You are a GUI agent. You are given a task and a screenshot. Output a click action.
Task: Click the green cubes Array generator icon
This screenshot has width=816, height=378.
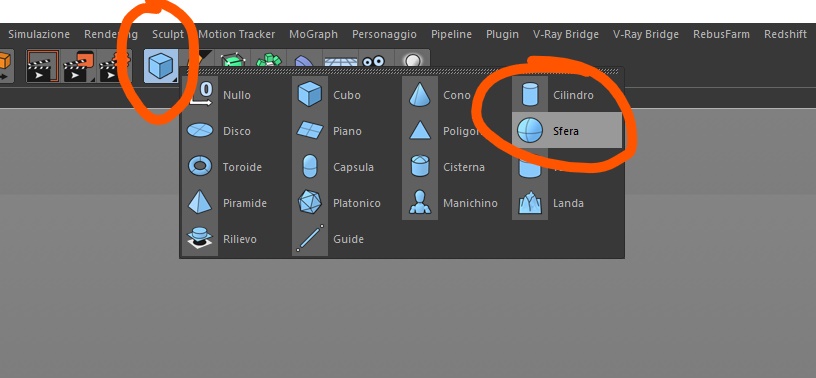click(269, 59)
